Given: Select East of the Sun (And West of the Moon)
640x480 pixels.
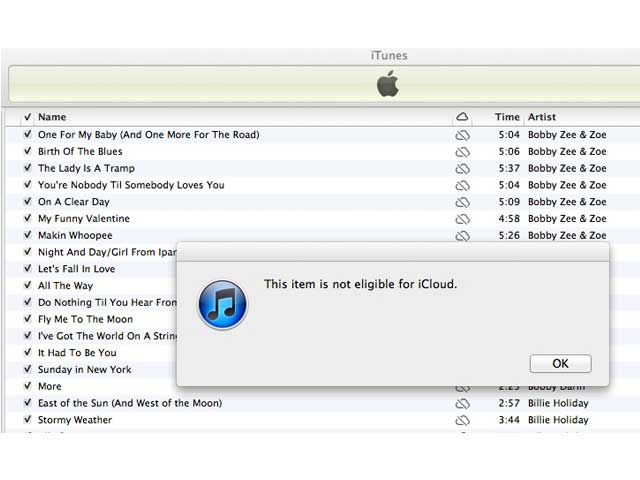Looking at the screenshot, I should coord(130,403).
